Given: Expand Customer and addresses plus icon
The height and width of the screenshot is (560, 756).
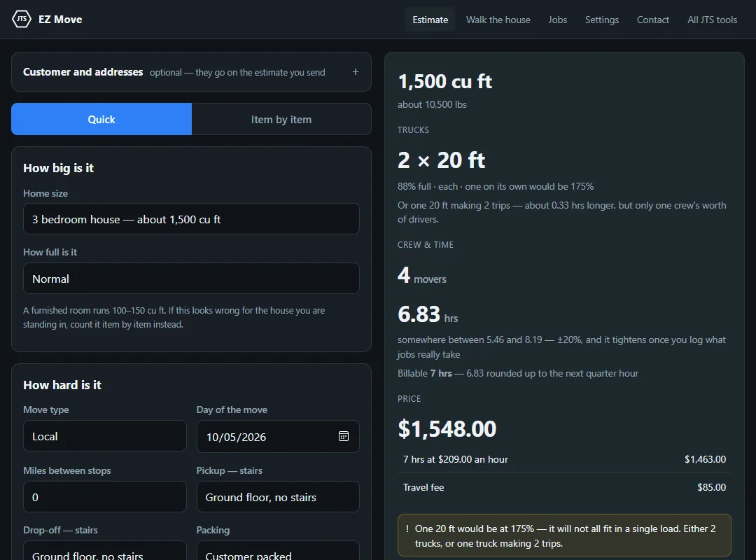Looking at the screenshot, I should (x=356, y=72).
